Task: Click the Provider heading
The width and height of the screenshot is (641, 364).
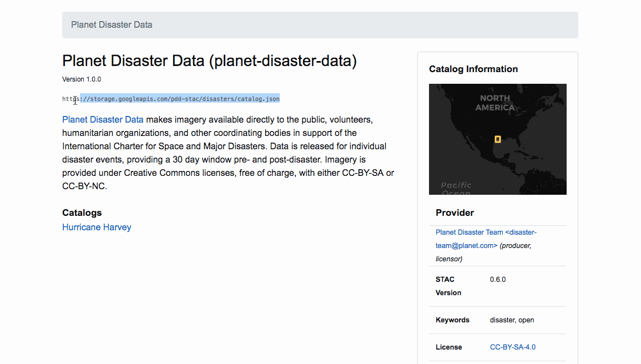Action: [x=455, y=213]
